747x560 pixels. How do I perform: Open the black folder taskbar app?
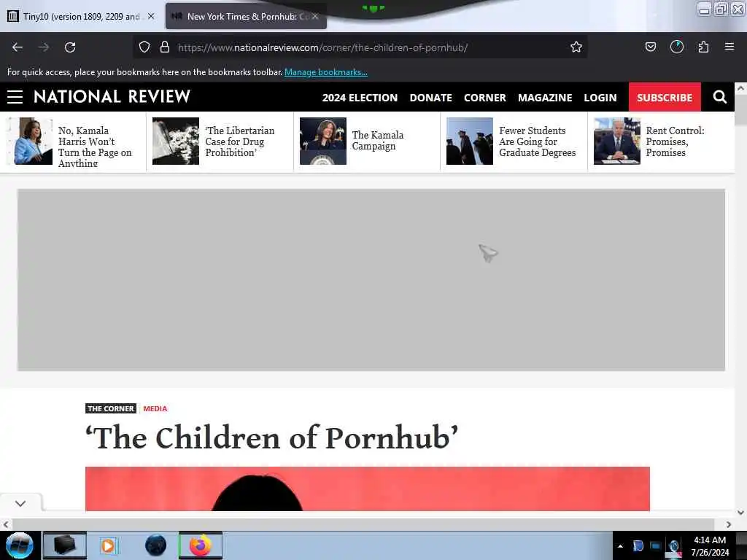pyautogui.click(x=65, y=545)
